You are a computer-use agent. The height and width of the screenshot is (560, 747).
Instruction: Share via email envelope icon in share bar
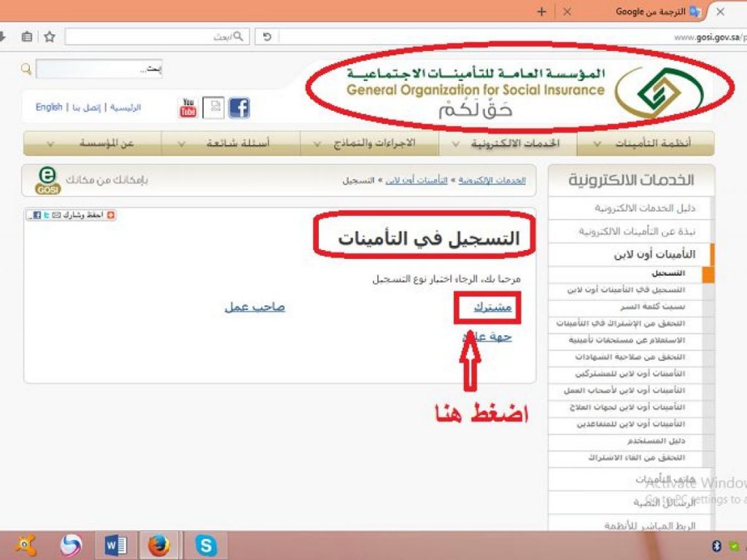click(56, 215)
